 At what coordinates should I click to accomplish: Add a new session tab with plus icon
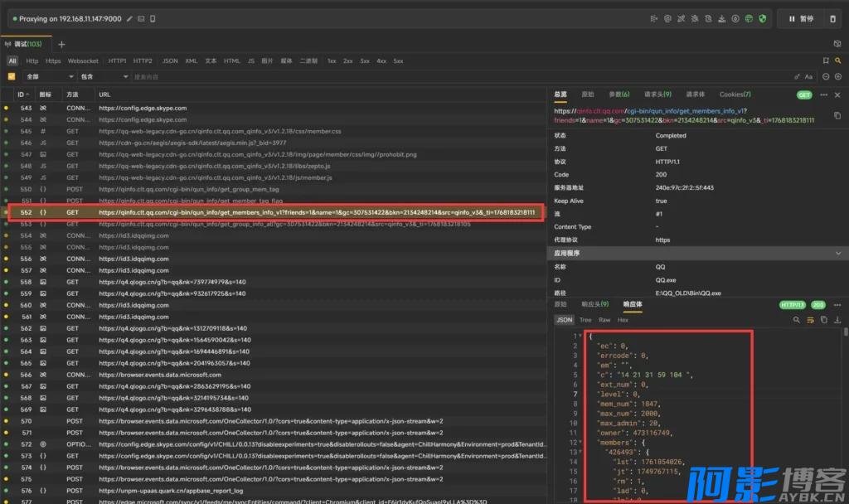[x=61, y=44]
